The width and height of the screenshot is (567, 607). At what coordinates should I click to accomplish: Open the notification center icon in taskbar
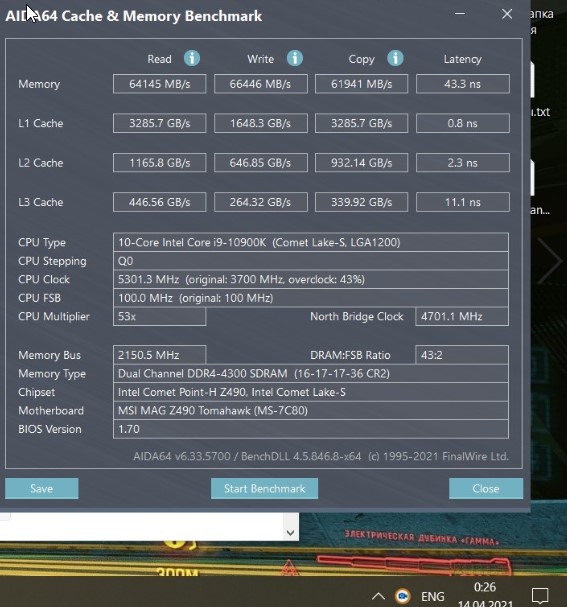point(540,595)
